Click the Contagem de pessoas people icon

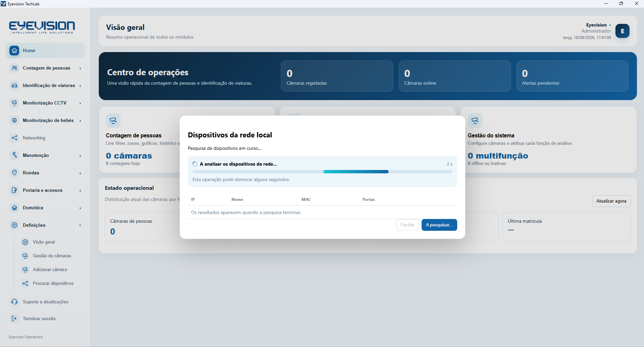click(x=14, y=68)
